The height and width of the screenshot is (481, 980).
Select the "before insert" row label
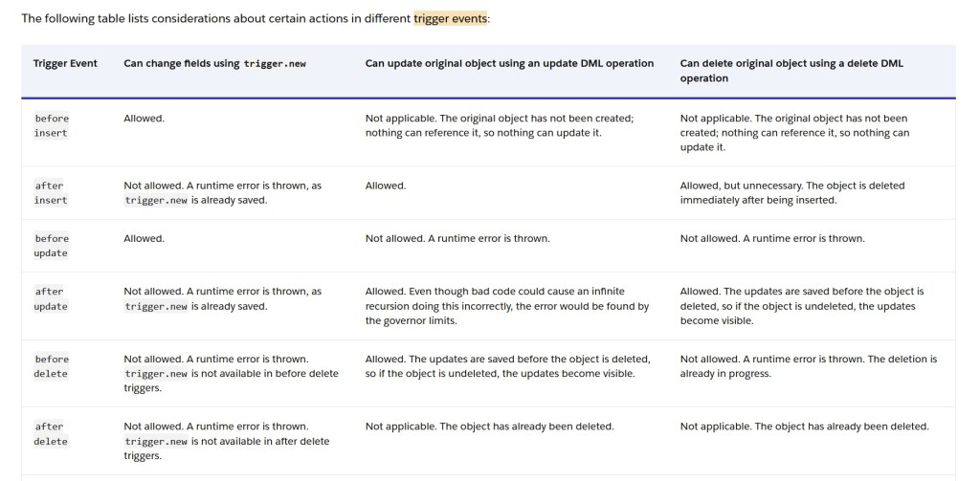pyautogui.click(x=52, y=125)
